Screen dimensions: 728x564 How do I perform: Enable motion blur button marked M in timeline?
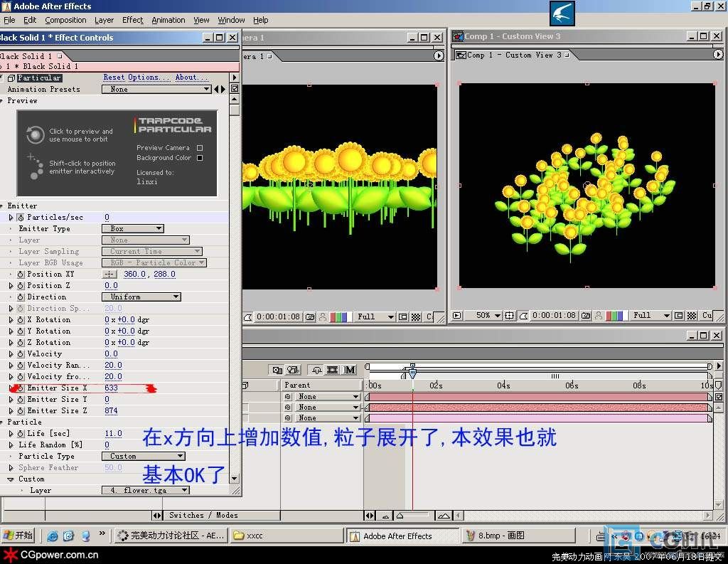[350, 370]
